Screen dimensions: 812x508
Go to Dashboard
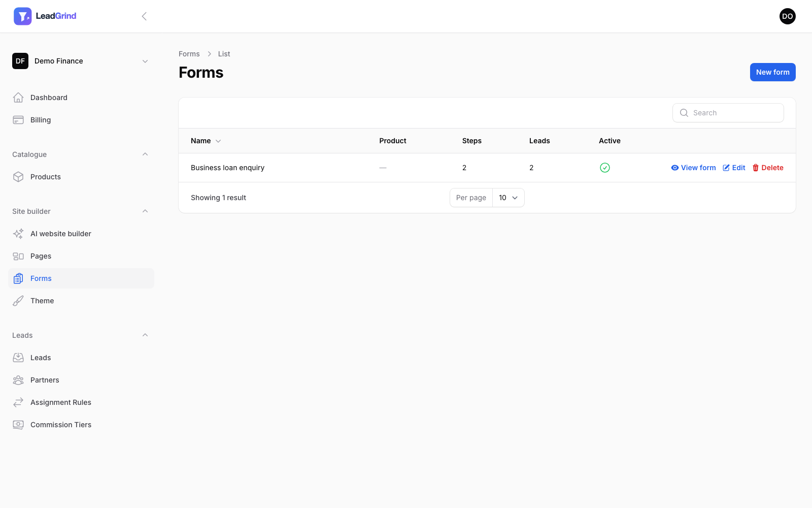click(x=81, y=98)
